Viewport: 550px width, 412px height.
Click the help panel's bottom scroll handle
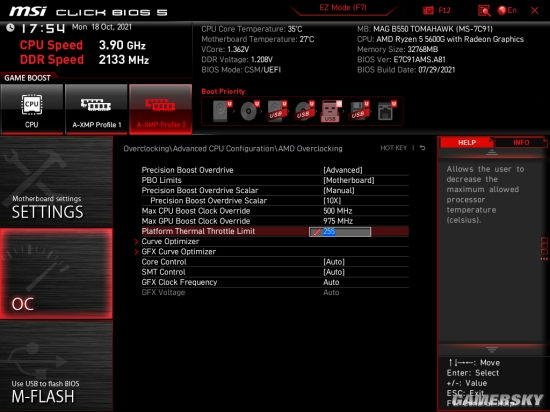[492, 350]
